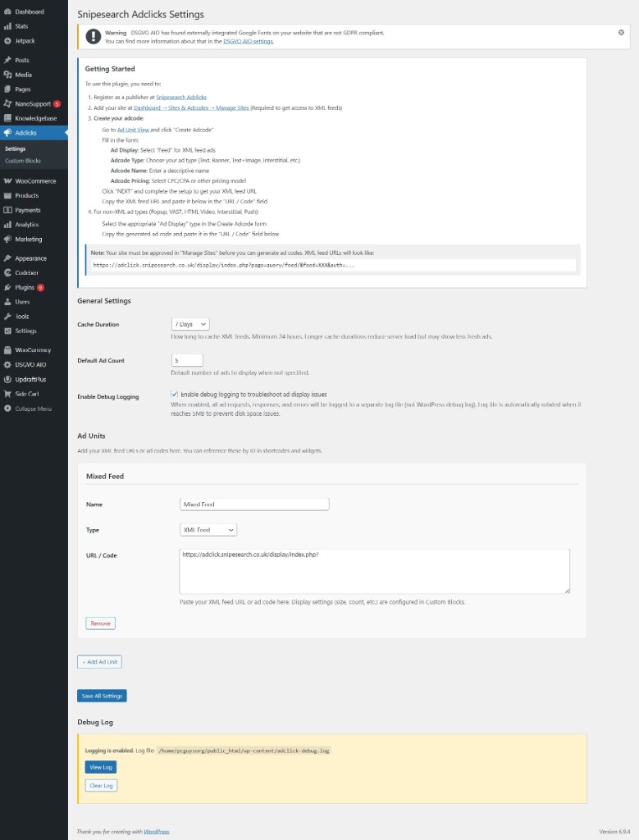Viewport: 639px width, 840px height.
Task: Click the Tools wrench icon
Action: [x=7, y=316]
